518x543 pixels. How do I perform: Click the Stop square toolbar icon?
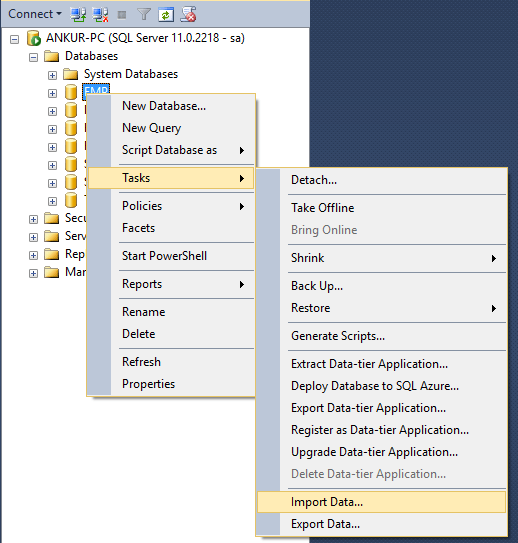click(x=122, y=15)
